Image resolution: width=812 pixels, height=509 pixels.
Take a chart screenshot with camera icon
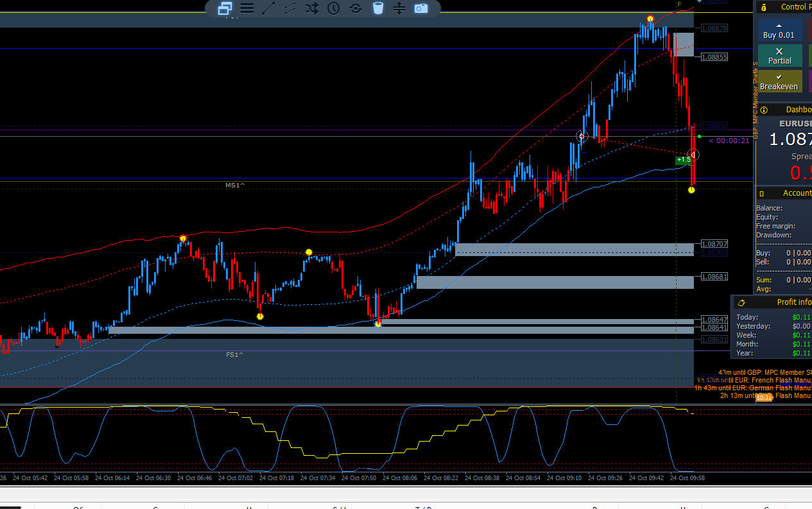pyautogui.click(x=421, y=8)
